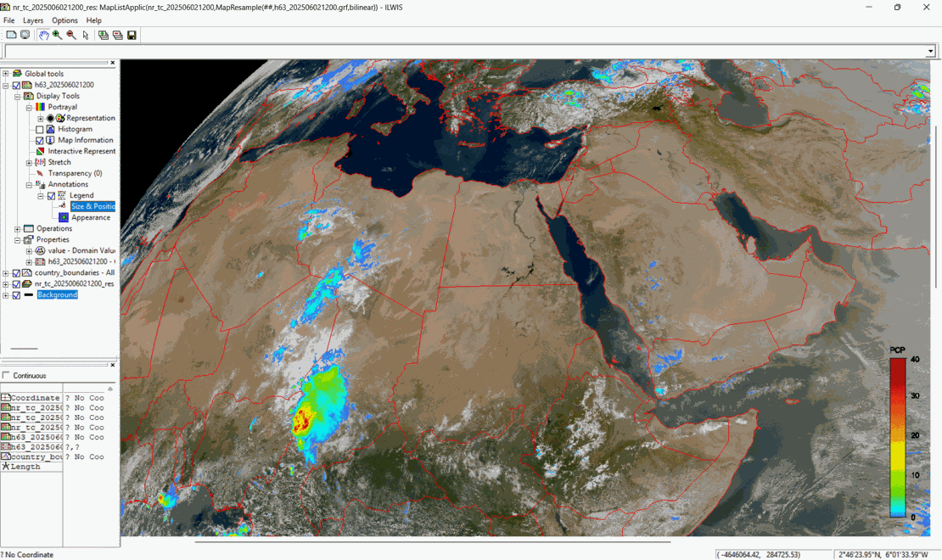Click the Remove Layer toolbar icon

[117, 35]
